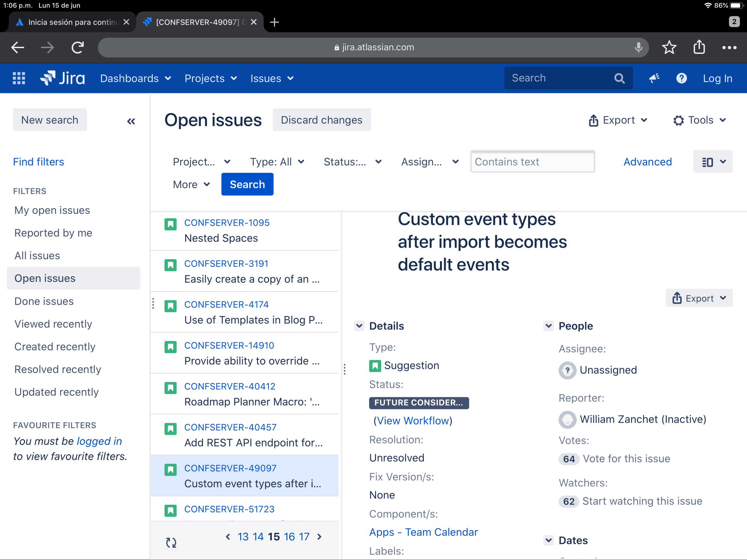Go to next results page arrow
This screenshot has width=747, height=560.
point(319,536)
